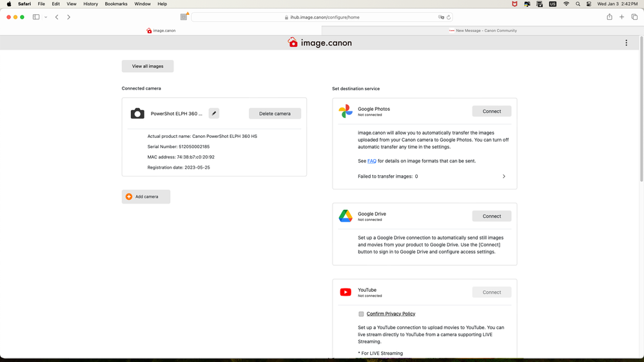644x362 pixels.
Task: Open Spotlight search in the menu bar
Action: [x=578, y=4]
